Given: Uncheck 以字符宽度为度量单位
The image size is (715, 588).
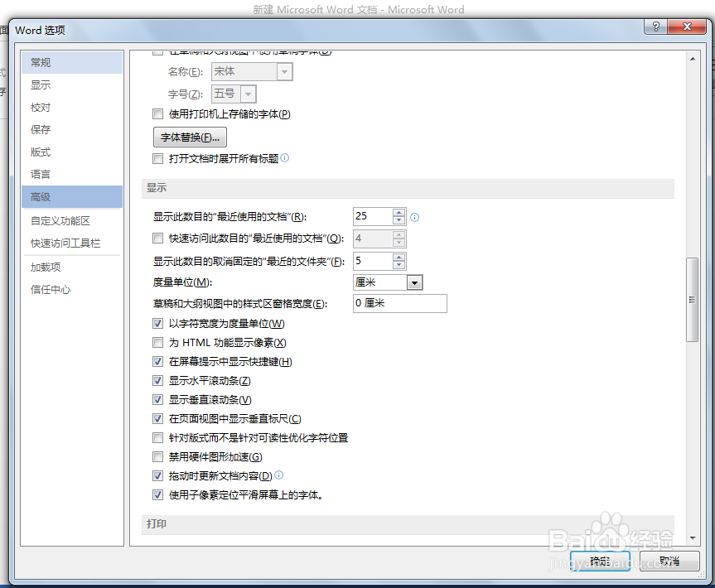Looking at the screenshot, I should pos(157,324).
